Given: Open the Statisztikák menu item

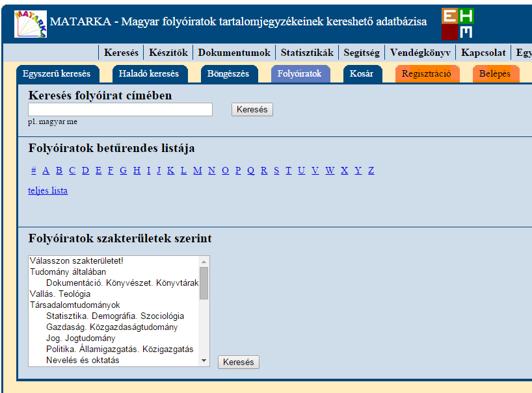Looking at the screenshot, I should click(307, 53).
